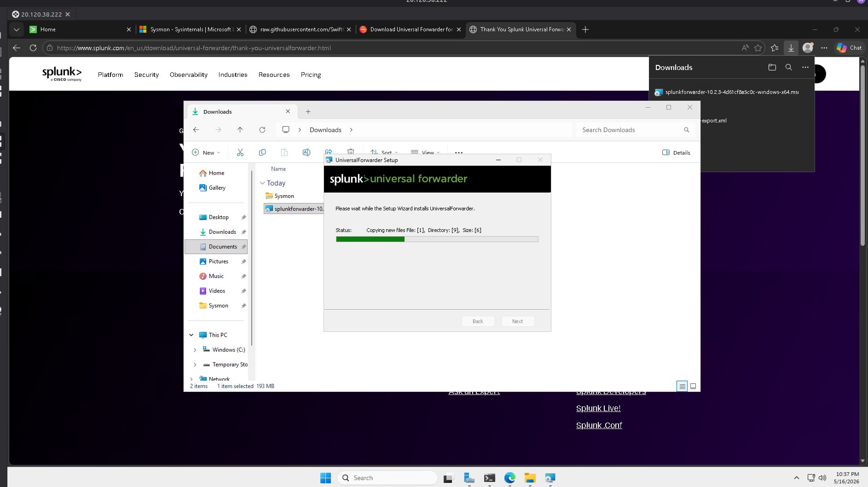Viewport: 868px width, 487px height.
Task: Open Home in Explorer navigation pane
Action: [216, 173]
